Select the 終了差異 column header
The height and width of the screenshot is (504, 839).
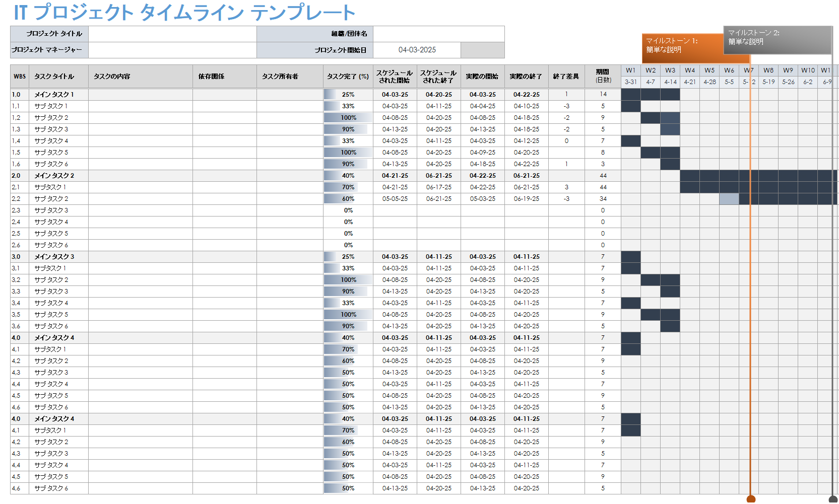pyautogui.click(x=566, y=77)
